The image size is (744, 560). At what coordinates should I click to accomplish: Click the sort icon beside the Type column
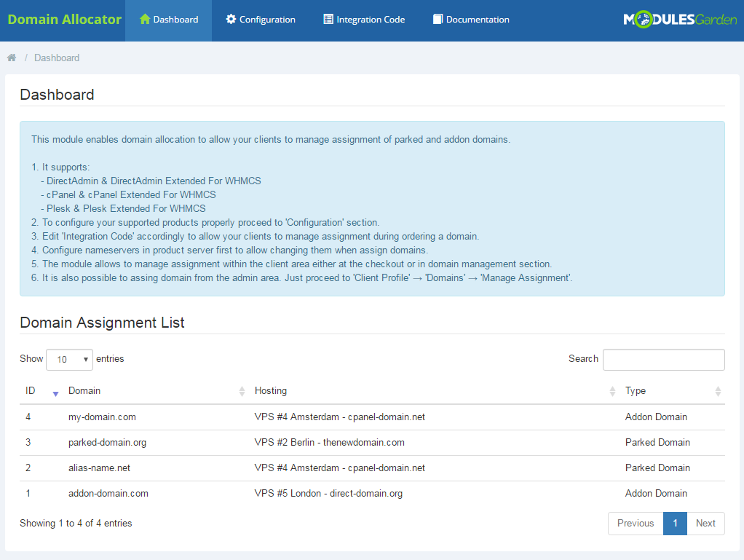point(719,391)
